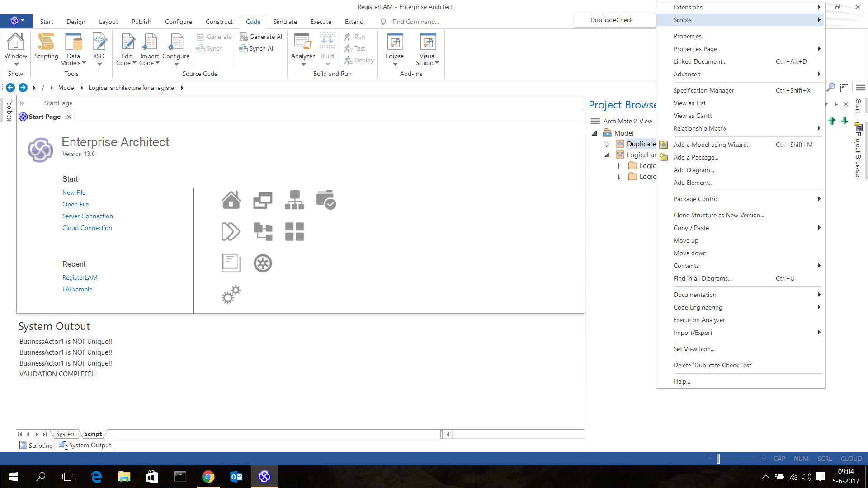
Task: Select the DuplicateCheck script item
Action: [x=614, y=20]
